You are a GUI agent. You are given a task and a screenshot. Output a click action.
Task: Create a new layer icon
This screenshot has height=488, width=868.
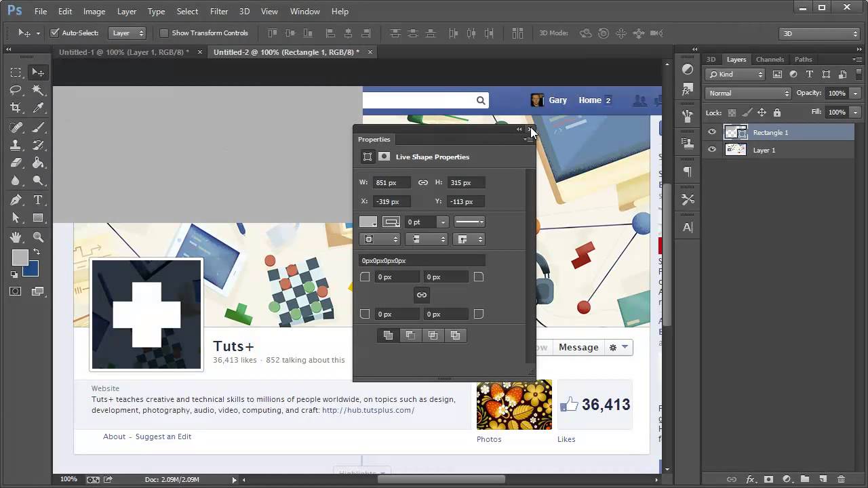[823, 479]
